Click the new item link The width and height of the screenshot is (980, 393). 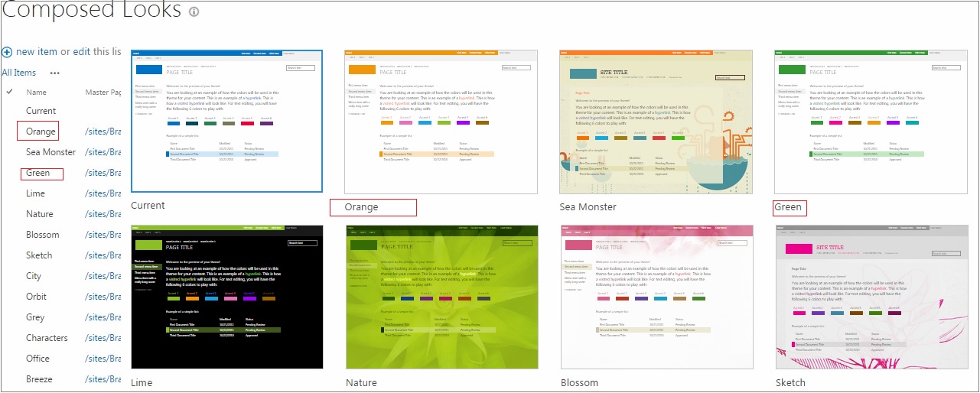pyautogui.click(x=37, y=51)
